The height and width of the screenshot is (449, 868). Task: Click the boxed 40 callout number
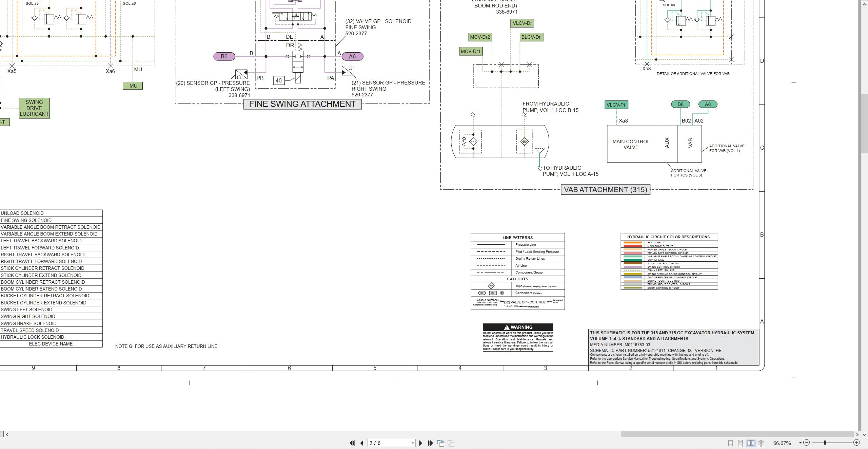(x=279, y=80)
